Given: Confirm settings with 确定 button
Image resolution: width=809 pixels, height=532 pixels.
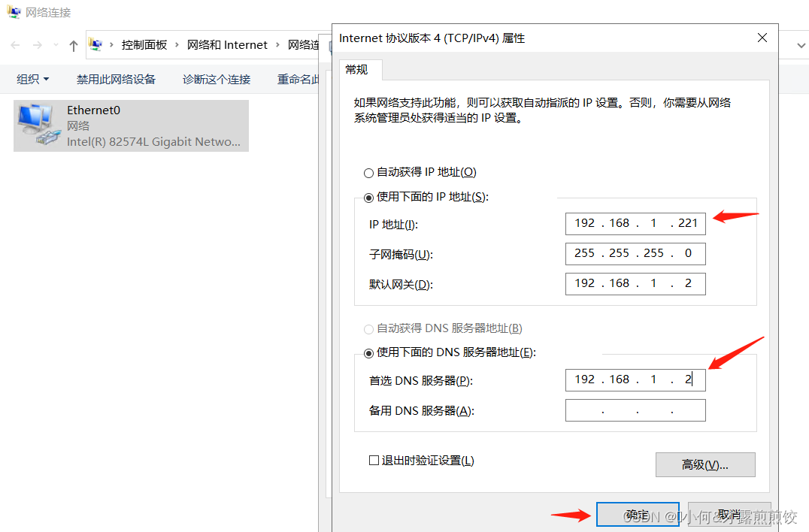Looking at the screenshot, I should [x=638, y=514].
